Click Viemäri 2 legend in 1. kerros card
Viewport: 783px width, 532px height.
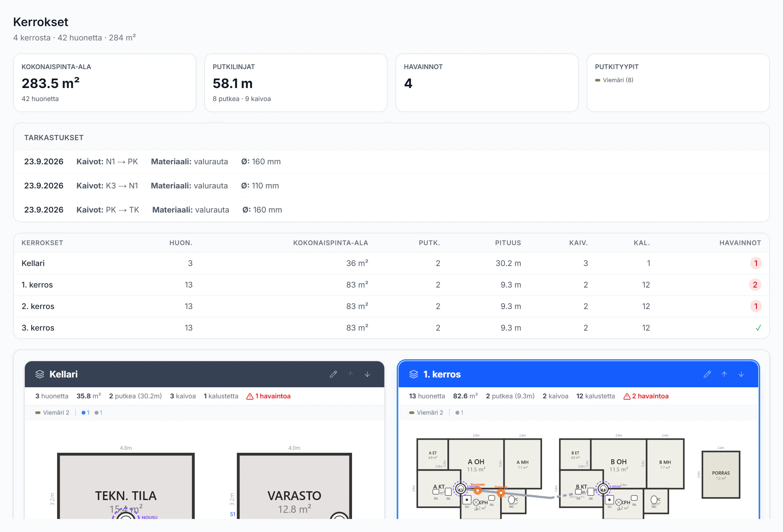tap(426, 412)
